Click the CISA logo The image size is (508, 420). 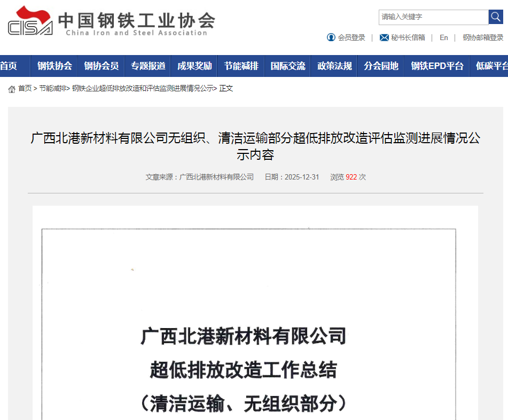[30, 21]
